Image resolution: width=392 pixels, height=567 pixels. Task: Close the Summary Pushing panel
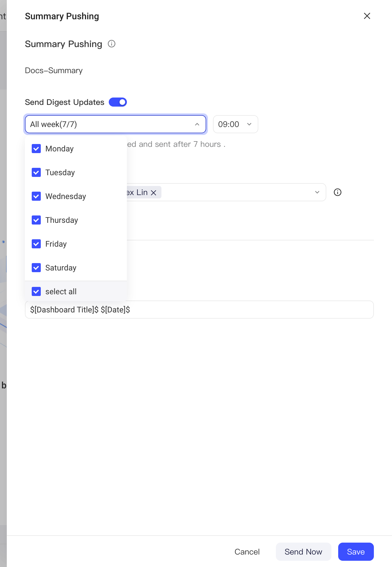click(367, 16)
